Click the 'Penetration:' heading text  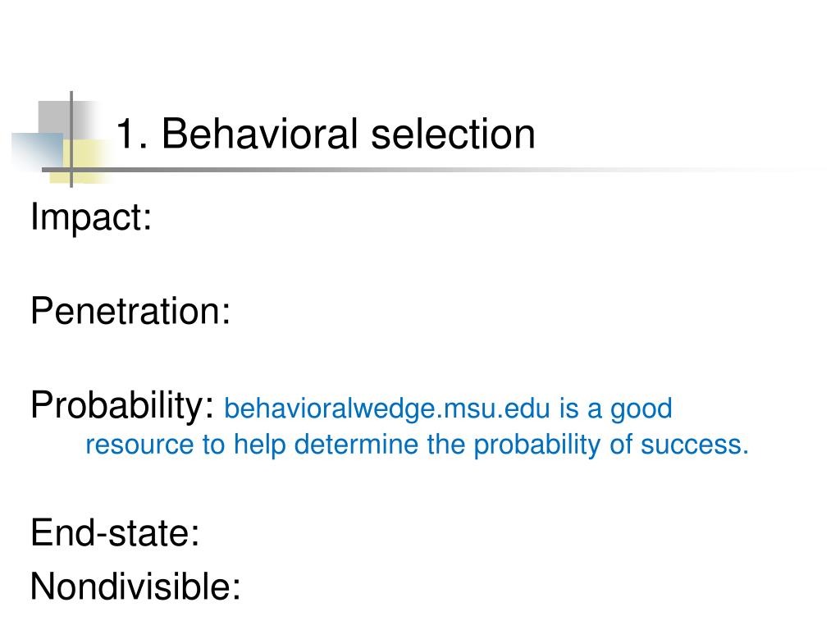point(130,311)
